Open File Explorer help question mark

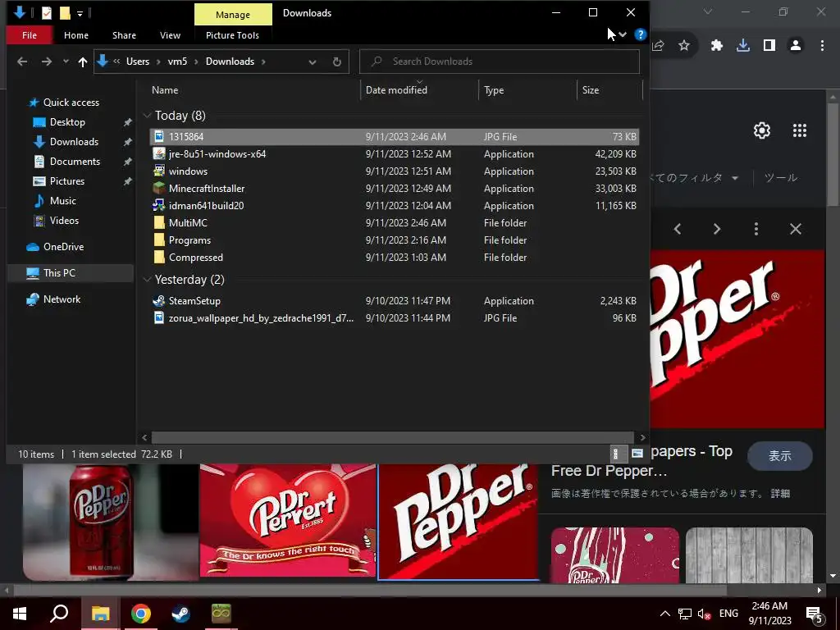[640, 34]
